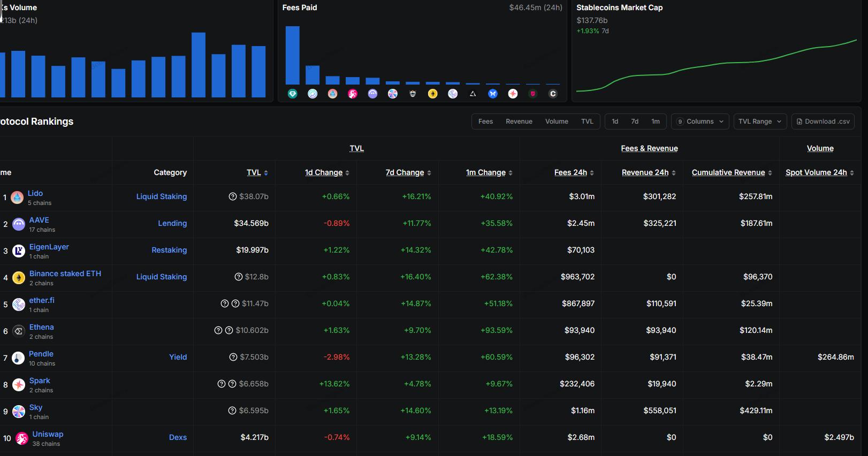868x456 pixels.
Task: Click the Binance staked ETH logo in row 4
Action: click(19, 278)
